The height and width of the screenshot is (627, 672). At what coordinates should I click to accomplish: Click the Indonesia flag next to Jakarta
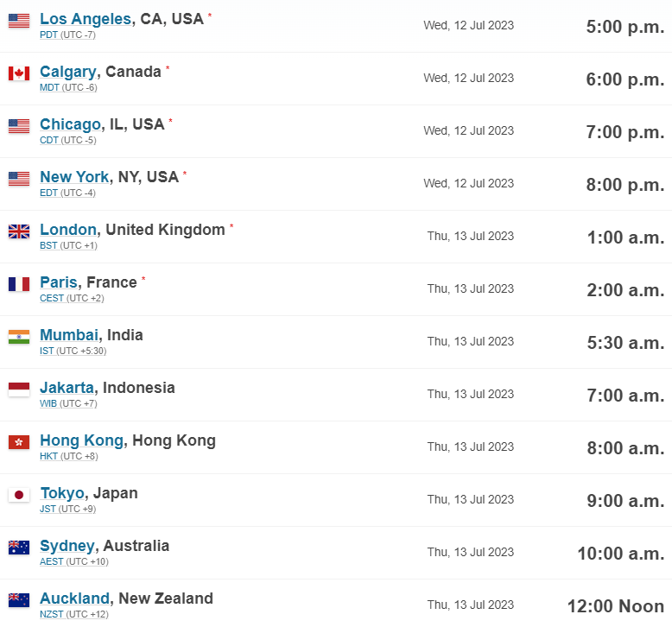(19, 389)
